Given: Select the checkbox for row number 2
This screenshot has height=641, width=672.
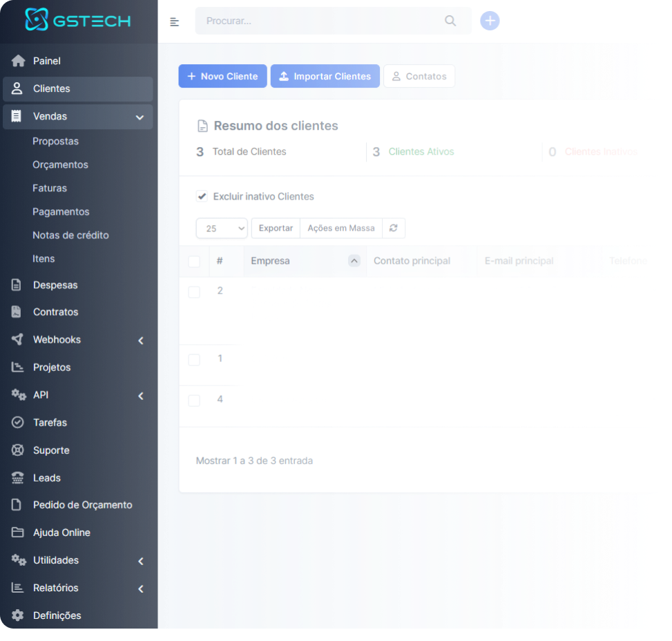Looking at the screenshot, I should (194, 292).
